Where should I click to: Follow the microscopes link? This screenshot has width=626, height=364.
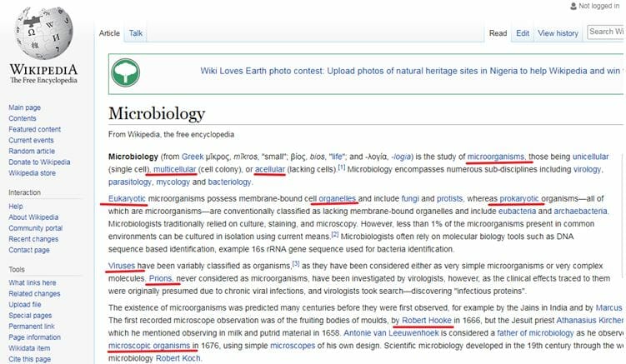pos(293,346)
